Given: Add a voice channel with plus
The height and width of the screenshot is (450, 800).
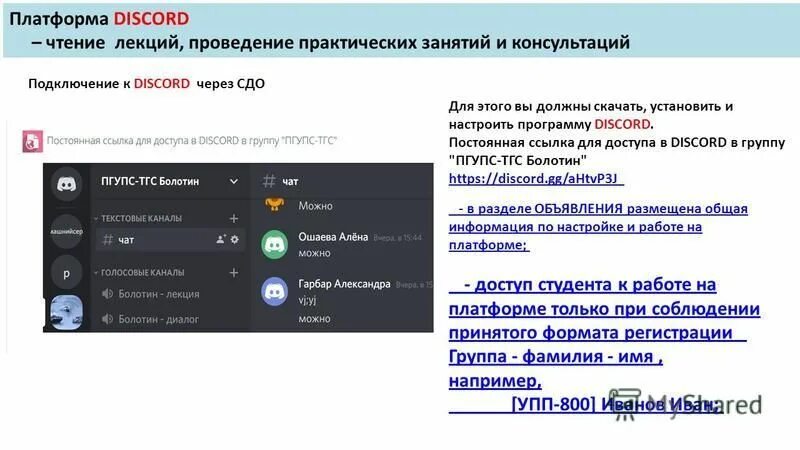Looking at the screenshot, I should 234,272.
